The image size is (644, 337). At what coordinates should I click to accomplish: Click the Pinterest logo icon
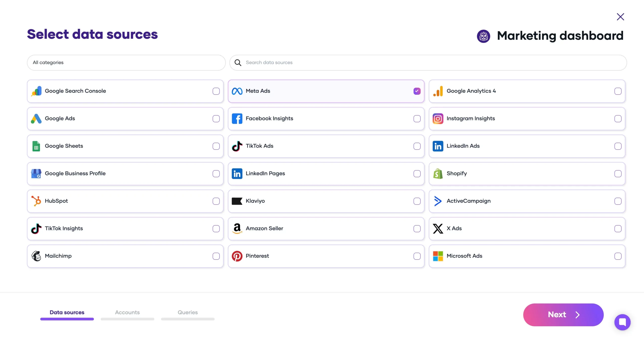click(x=237, y=256)
